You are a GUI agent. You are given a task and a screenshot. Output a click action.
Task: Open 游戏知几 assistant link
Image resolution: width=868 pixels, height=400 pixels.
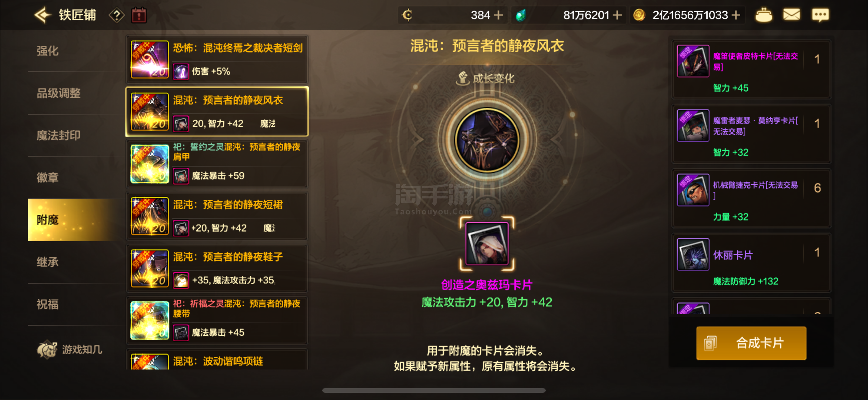[70, 349]
